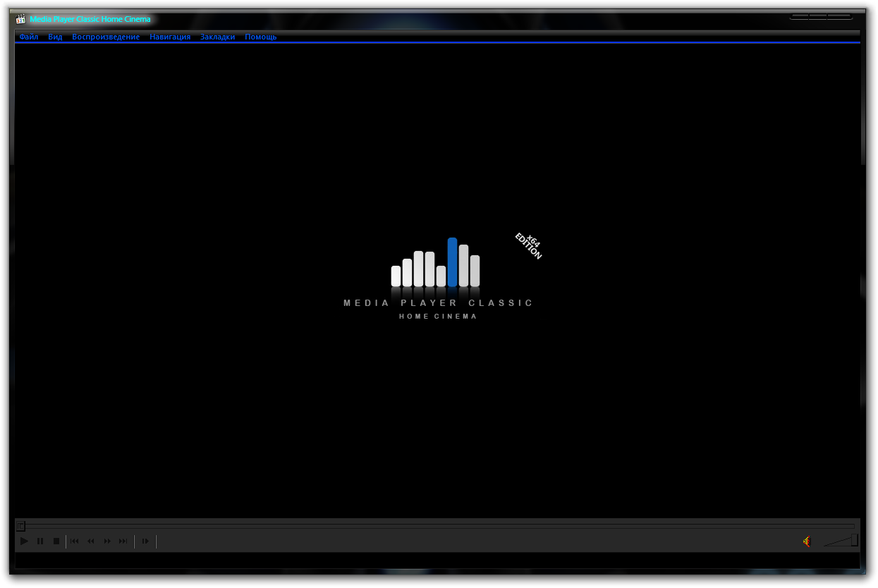This screenshot has width=878, height=588.
Task: Click the fast-forward (increase speed) button
Action: [x=107, y=541]
